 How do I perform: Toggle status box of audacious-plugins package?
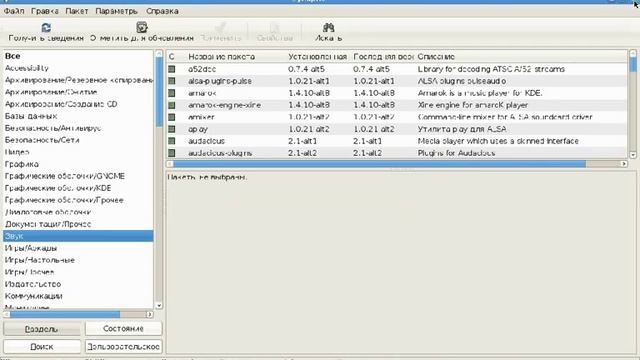click(x=172, y=153)
